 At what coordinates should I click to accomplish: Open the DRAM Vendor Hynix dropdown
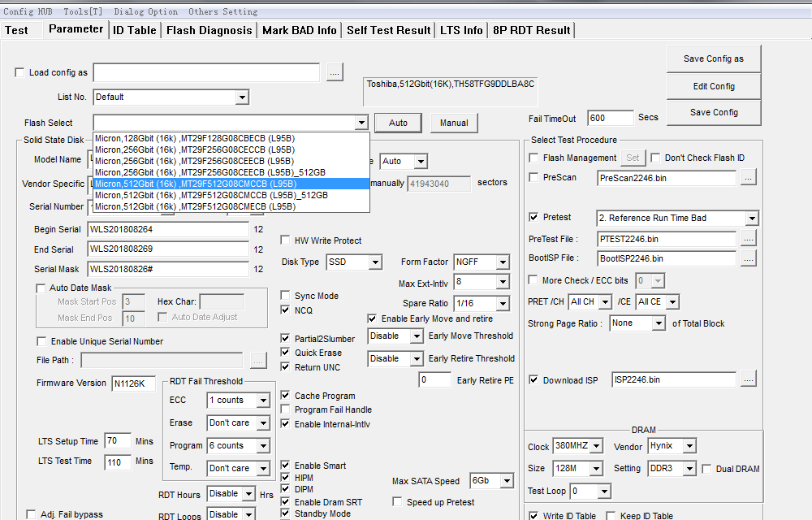click(689, 446)
